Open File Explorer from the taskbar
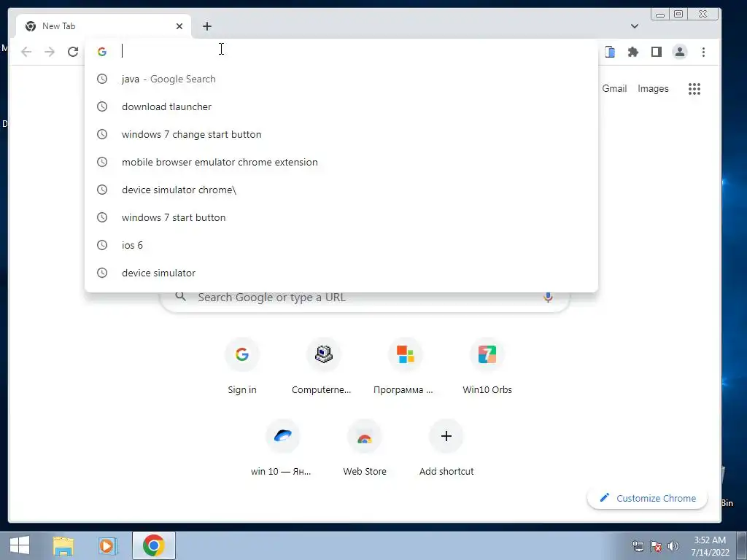The width and height of the screenshot is (747, 560). point(63,545)
